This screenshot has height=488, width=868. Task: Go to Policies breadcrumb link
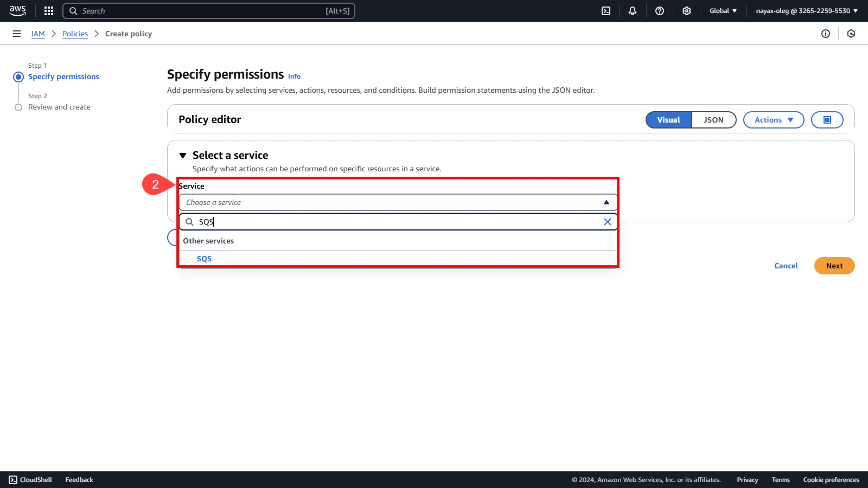pyautogui.click(x=75, y=34)
